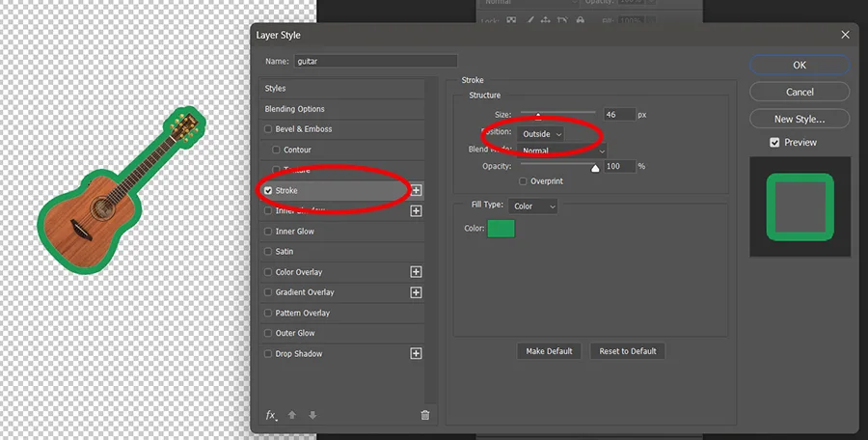Click plus icon beside Drop Shadow
Image resolution: width=868 pixels, height=440 pixels.
pos(417,354)
